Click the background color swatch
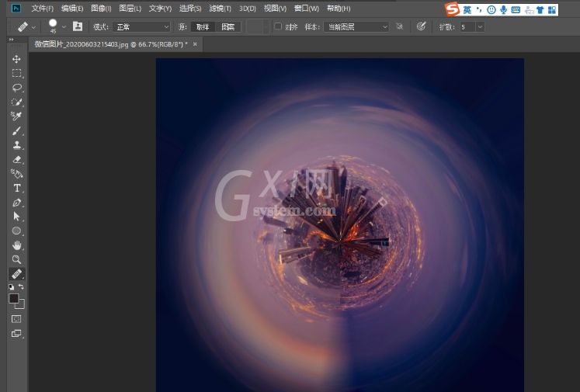The height and width of the screenshot is (392, 580). [21, 305]
